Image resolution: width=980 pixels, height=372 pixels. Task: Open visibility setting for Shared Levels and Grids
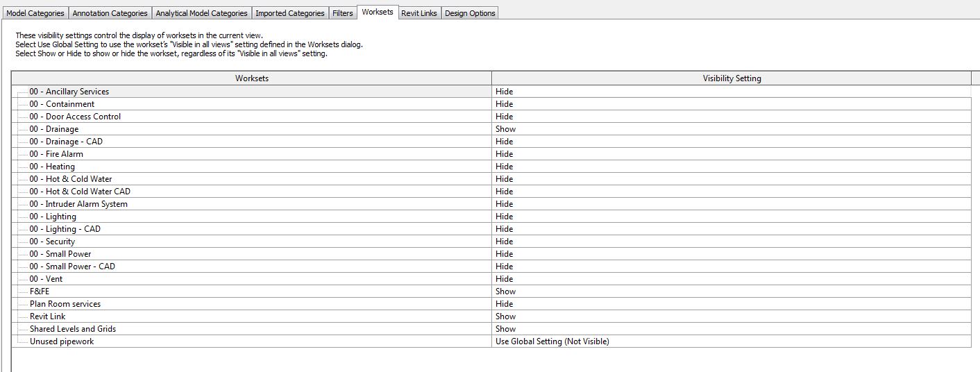731,329
